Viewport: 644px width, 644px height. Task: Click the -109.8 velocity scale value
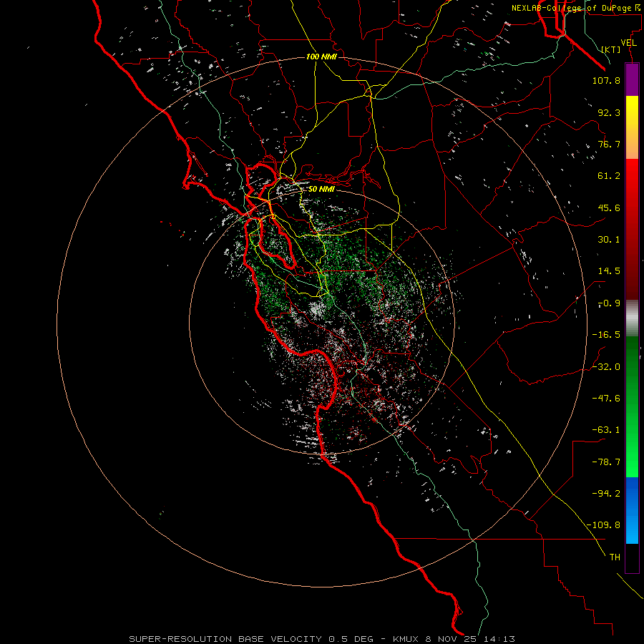point(603,525)
